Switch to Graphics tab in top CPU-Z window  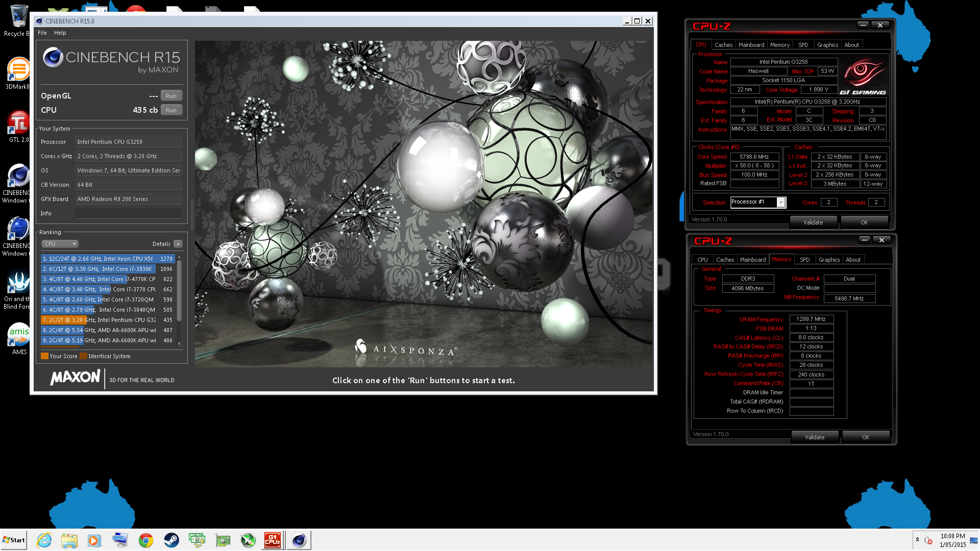click(x=827, y=45)
